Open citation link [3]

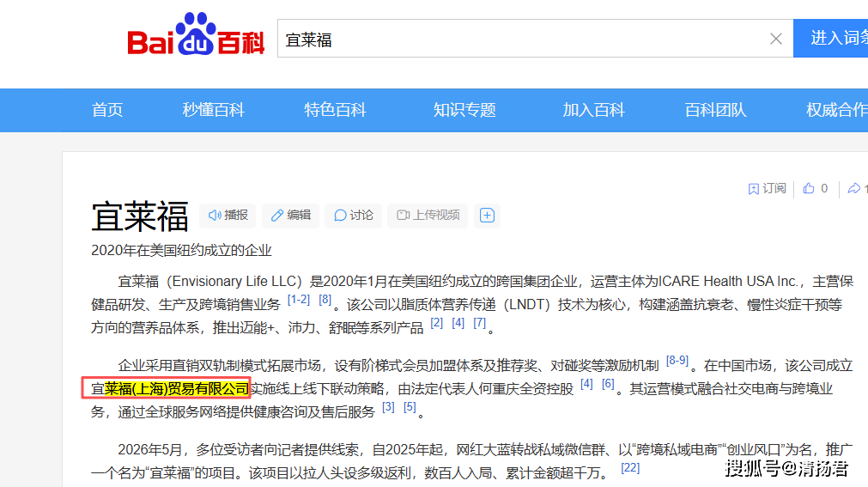click(x=388, y=406)
